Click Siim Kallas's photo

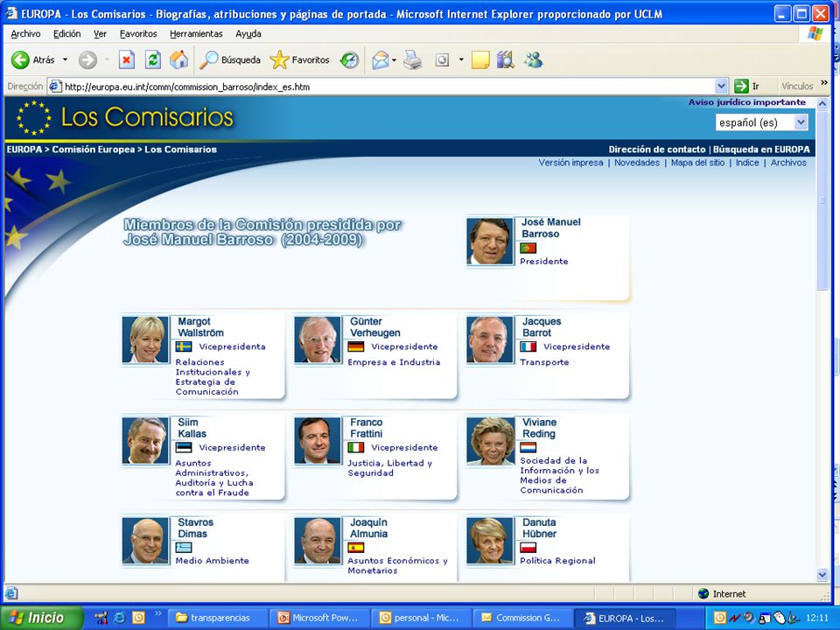coord(145,441)
